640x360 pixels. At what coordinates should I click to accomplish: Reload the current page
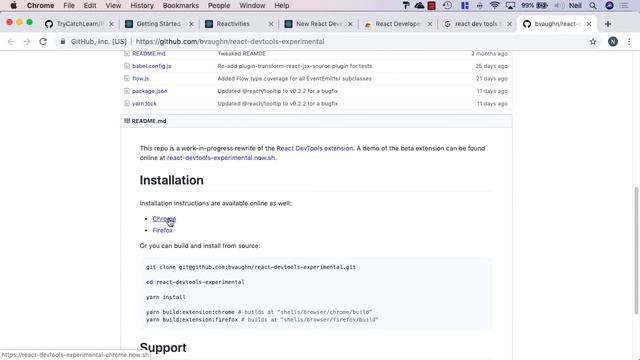click(x=43, y=42)
